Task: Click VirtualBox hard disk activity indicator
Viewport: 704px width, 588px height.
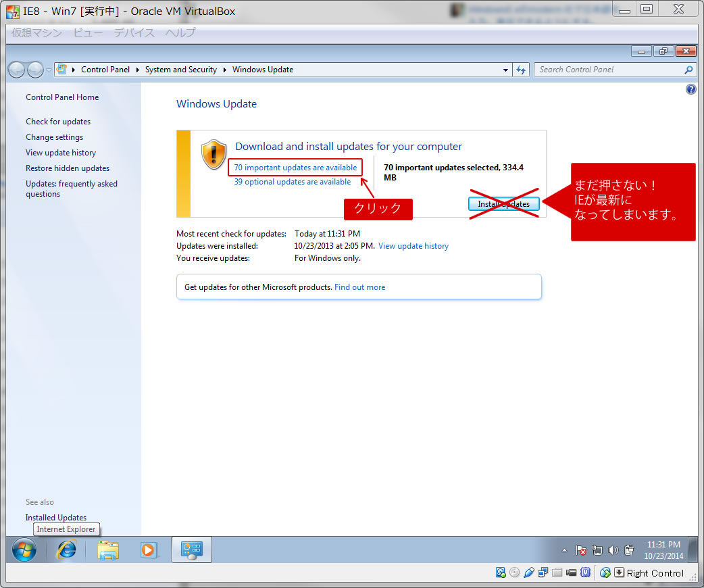Action: [501, 572]
